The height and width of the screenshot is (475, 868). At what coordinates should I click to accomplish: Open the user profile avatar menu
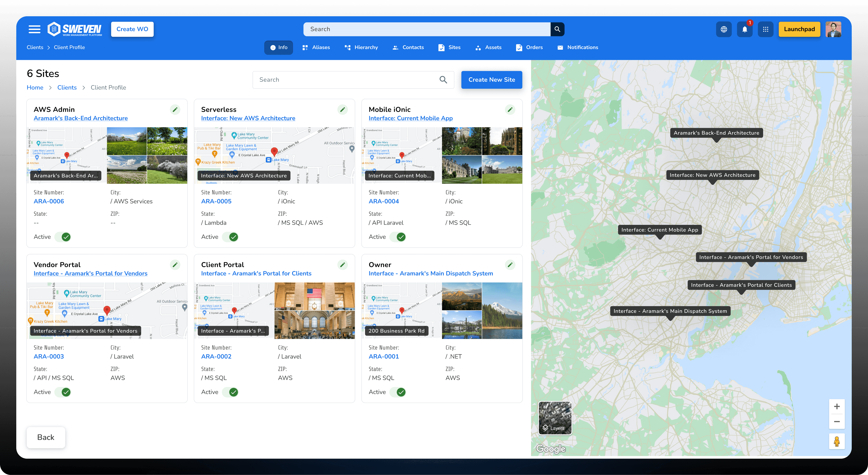point(833,29)
